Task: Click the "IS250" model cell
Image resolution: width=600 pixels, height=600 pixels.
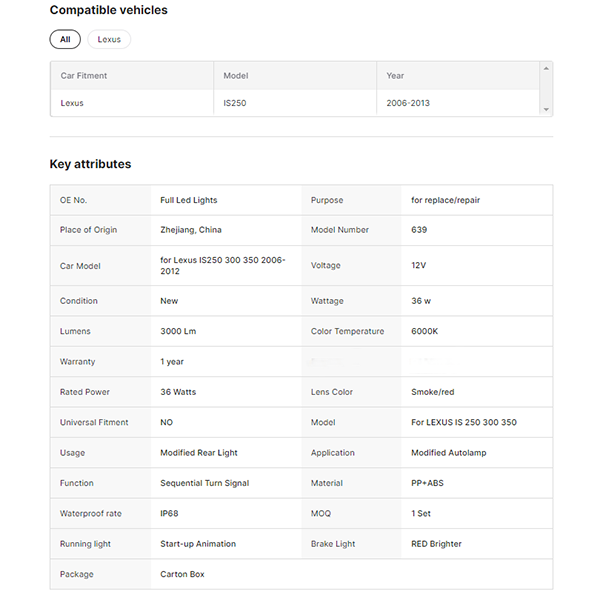Action: pos(236,103)
